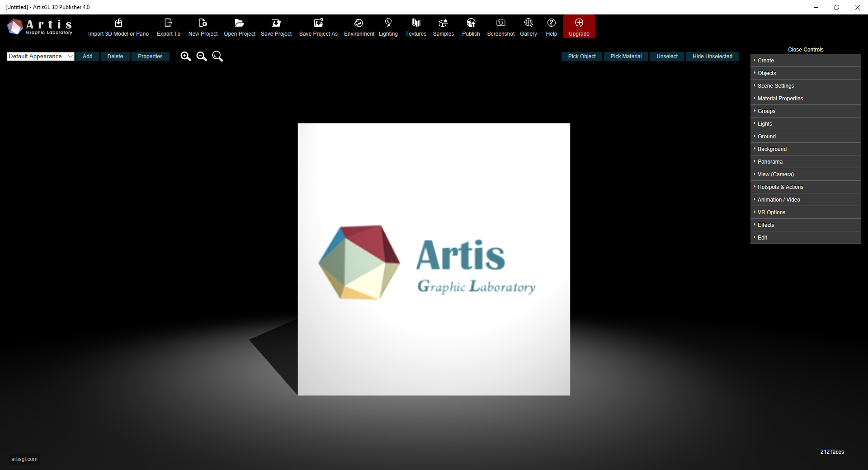
Task: Restore down the ArtisGL window
Action: [837, 7]
